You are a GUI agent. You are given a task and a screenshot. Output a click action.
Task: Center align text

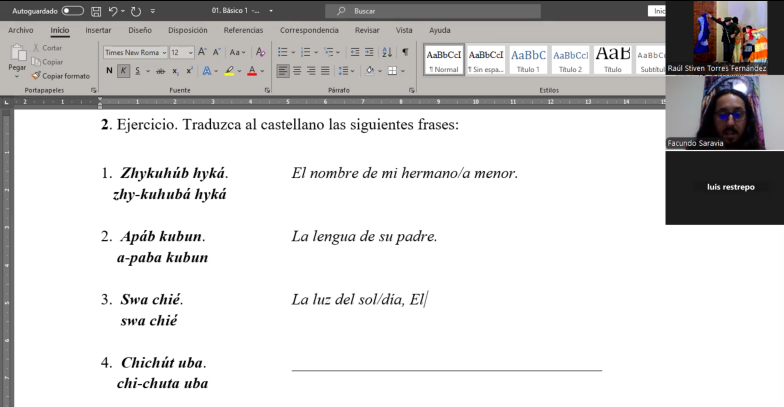point(297,71)
